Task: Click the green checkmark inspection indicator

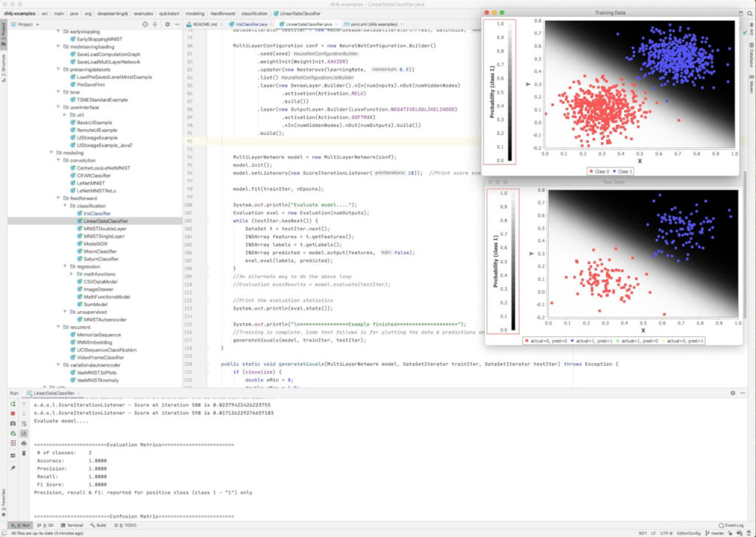Action: point(745,32)
